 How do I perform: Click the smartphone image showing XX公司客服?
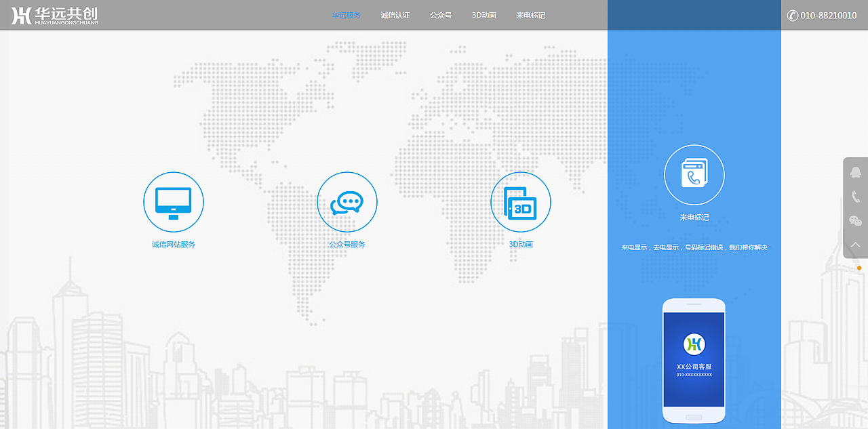(694, 360)
